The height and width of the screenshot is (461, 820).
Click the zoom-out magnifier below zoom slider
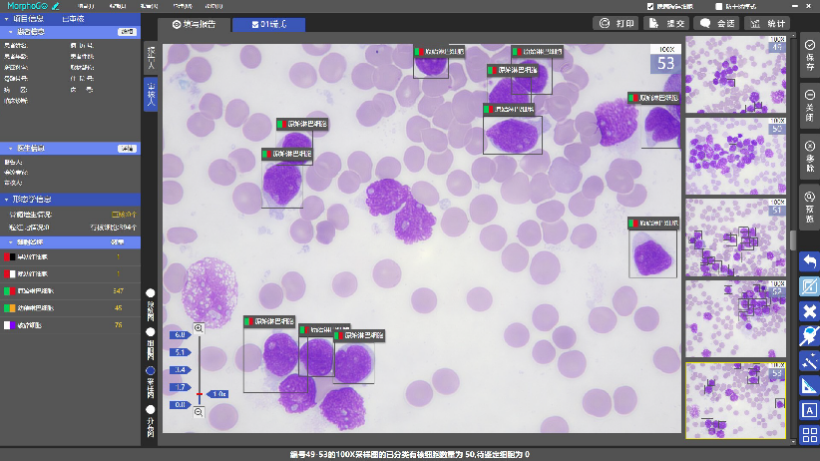199,412
